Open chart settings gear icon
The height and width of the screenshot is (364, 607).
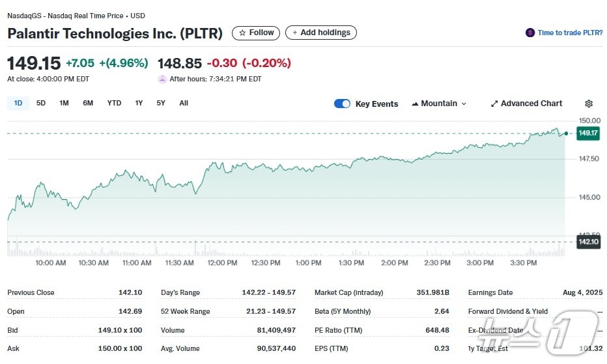589,104
